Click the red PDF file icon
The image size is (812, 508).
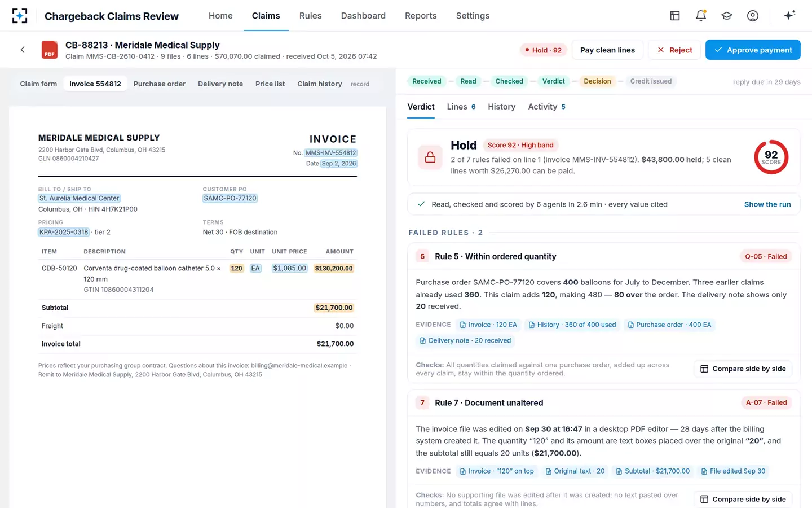tap(50, 50)
